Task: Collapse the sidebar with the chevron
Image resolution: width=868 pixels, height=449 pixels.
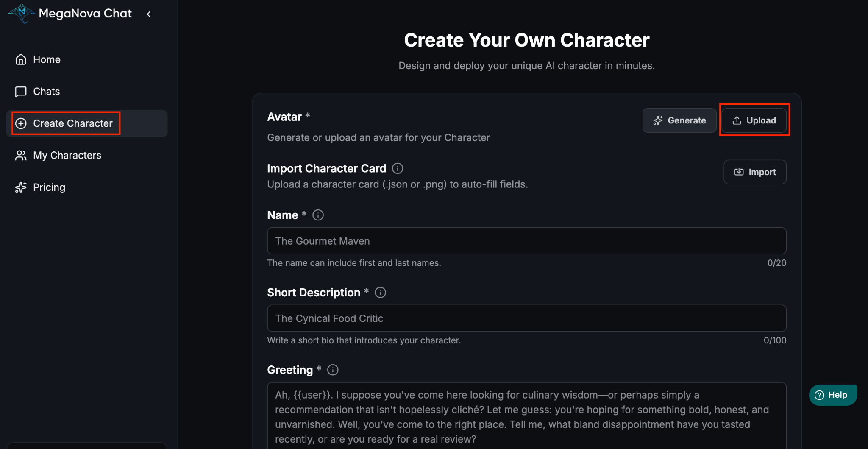Action: 149,14
